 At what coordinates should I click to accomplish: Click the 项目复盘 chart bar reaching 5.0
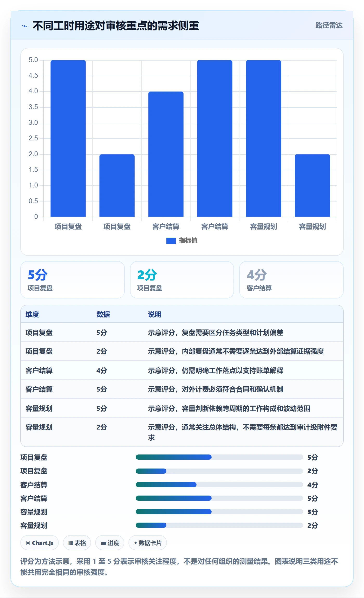68,139
